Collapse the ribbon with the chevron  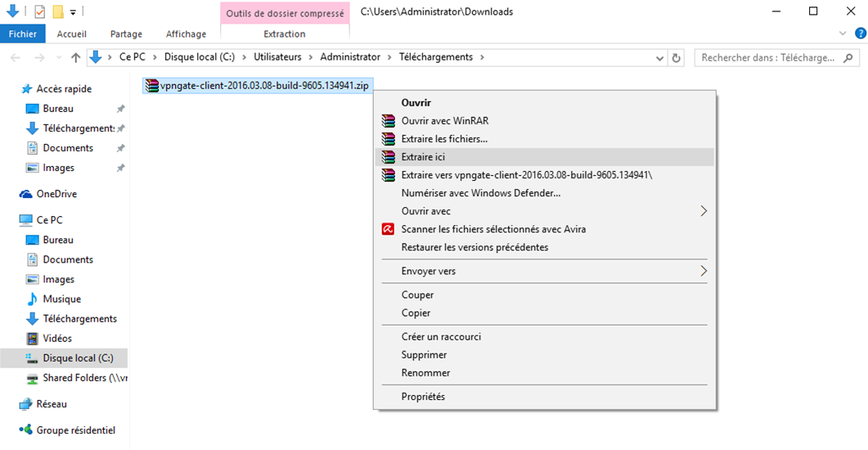point(843,34)
